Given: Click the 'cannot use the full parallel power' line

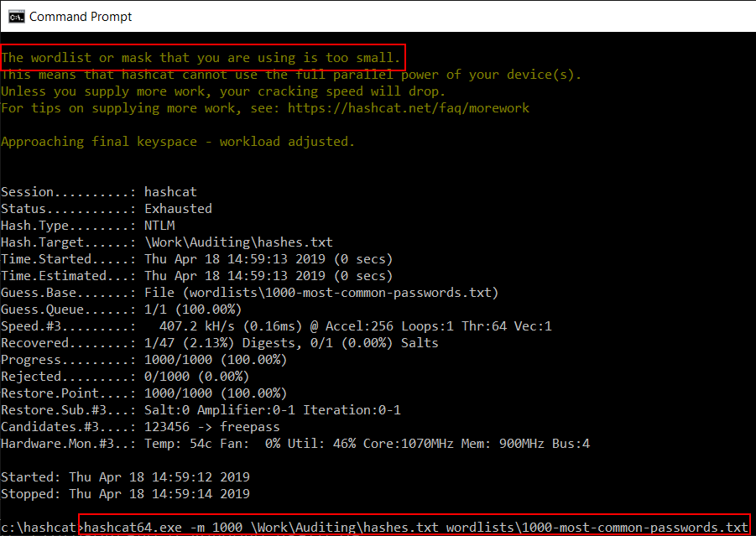Looking at the screenshot, I should click(291, 75).
